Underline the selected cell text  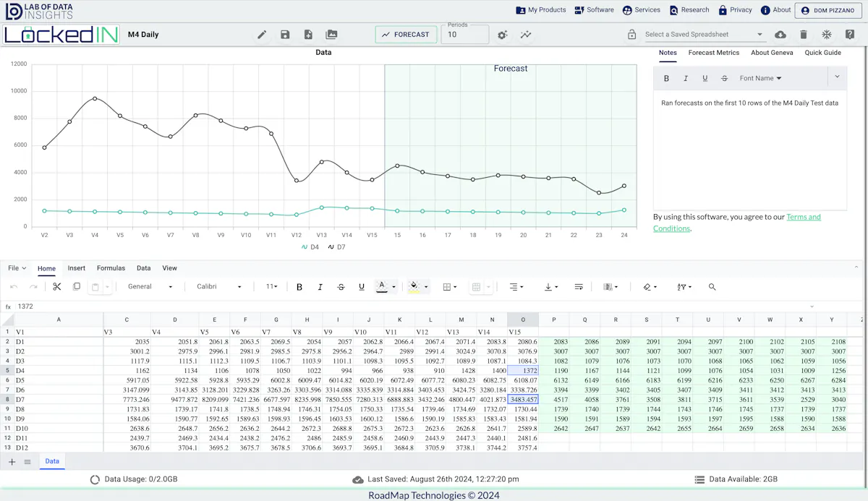[x=362, y=287]
